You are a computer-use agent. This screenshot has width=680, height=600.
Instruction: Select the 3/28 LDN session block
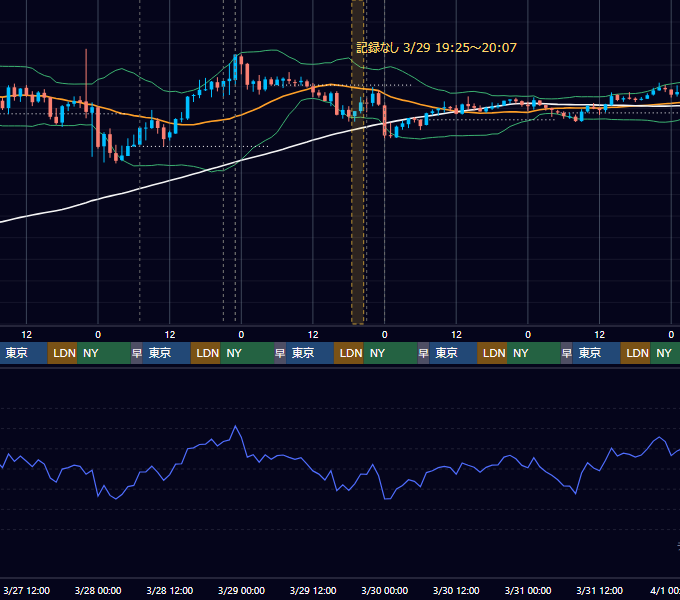pyautogui.click(x=206, y=353)
